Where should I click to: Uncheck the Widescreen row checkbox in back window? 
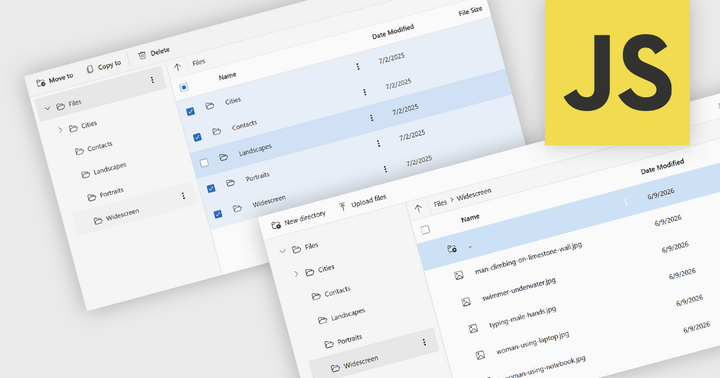(218, 214)
